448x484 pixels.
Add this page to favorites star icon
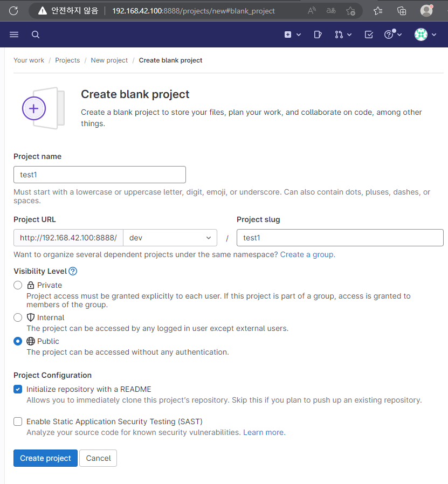(x=350, y=11)
